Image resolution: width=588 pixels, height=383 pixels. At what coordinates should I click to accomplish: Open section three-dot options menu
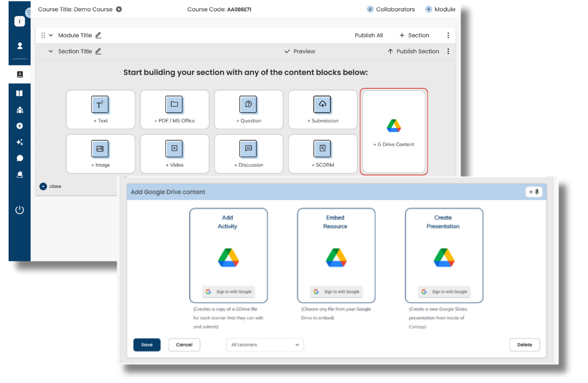point(448,52)
